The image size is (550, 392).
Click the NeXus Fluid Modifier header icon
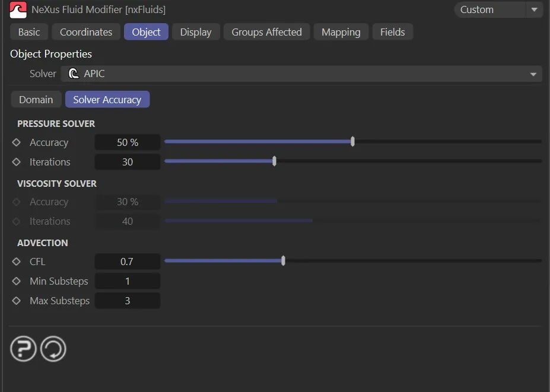18,9
